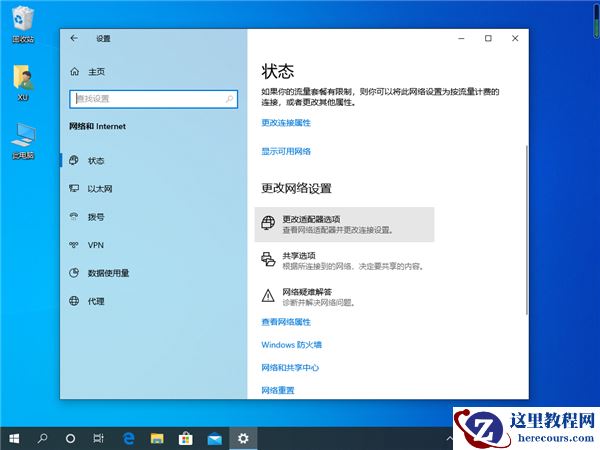Open Mail app from taskbar
Image resolution: width=600 pixels, height=450 pixels.
pos(214,439)
